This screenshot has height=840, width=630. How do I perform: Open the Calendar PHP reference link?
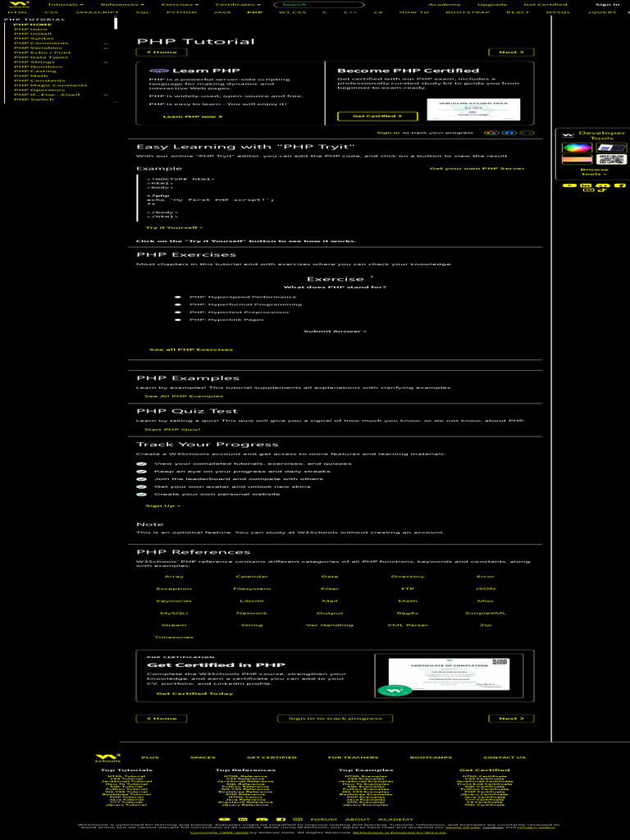(x=252, y=577)
